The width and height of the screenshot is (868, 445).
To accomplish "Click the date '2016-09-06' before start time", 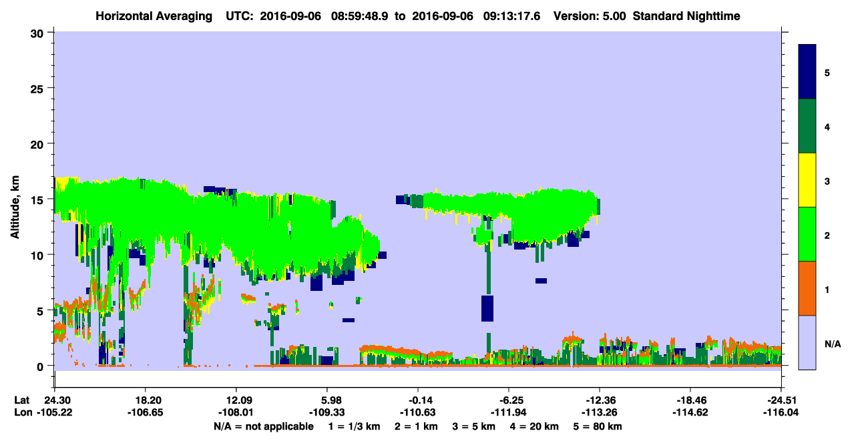I will [x=290, y=15].
